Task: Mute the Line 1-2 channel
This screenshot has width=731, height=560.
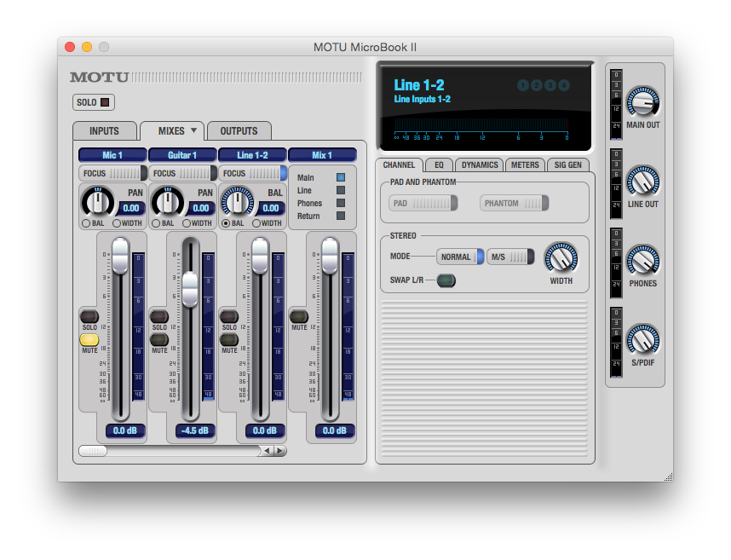Action: point(229,340)
